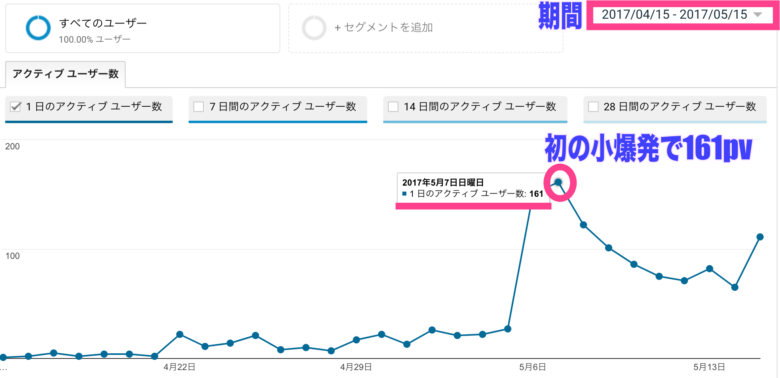Click the date range dropdown arrow

coord(757,15)
